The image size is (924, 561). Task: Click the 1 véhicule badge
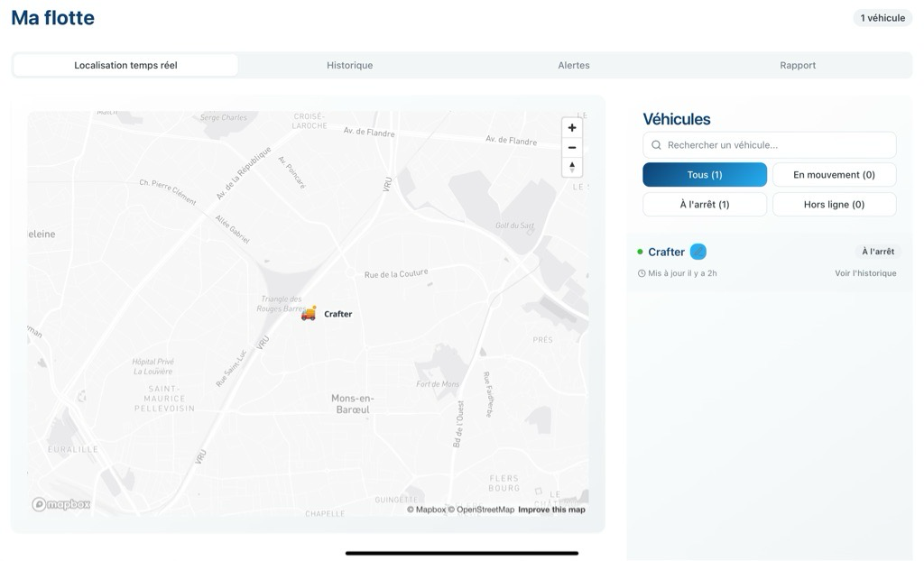point(882,18)
